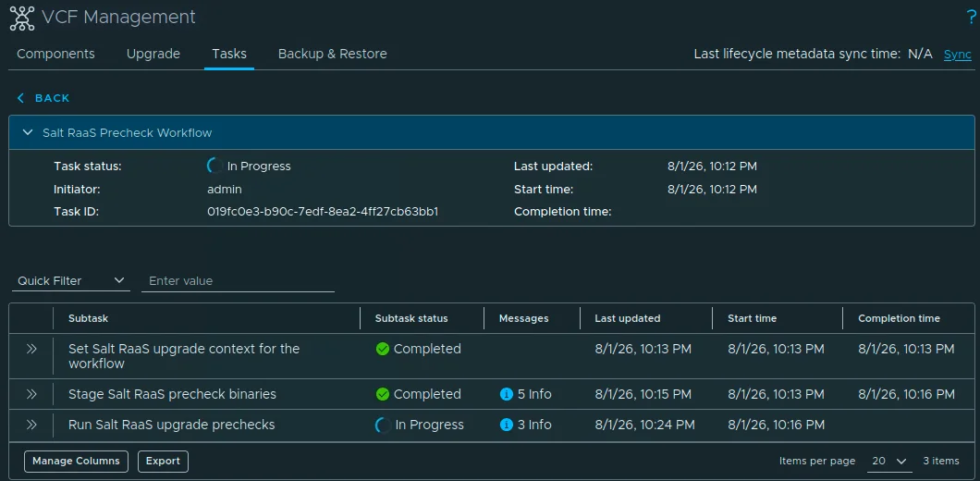Screen dimensions: 980x481
Task: Sort by Subtask status column header
Action: coord(411,318)
